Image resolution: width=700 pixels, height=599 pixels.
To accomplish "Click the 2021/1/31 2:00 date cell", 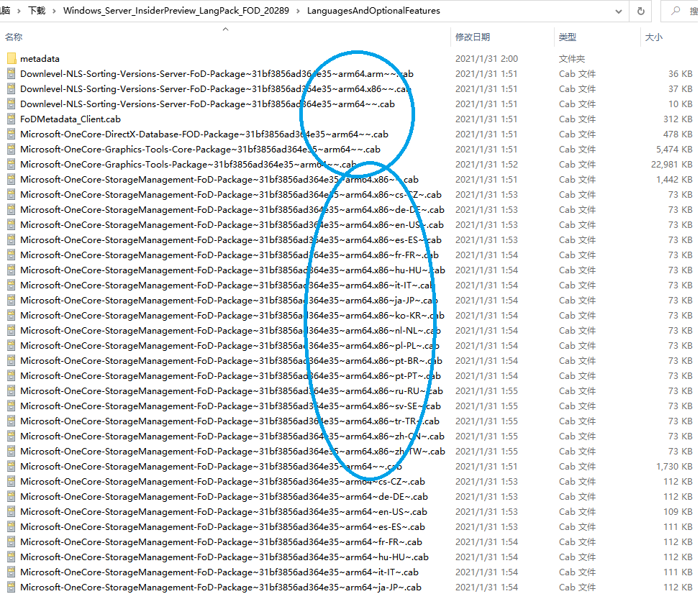I will point(486,58).
